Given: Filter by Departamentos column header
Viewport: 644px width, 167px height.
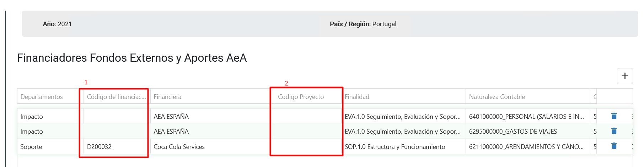Looking at the screenshot, I should (x=48, y=96).
